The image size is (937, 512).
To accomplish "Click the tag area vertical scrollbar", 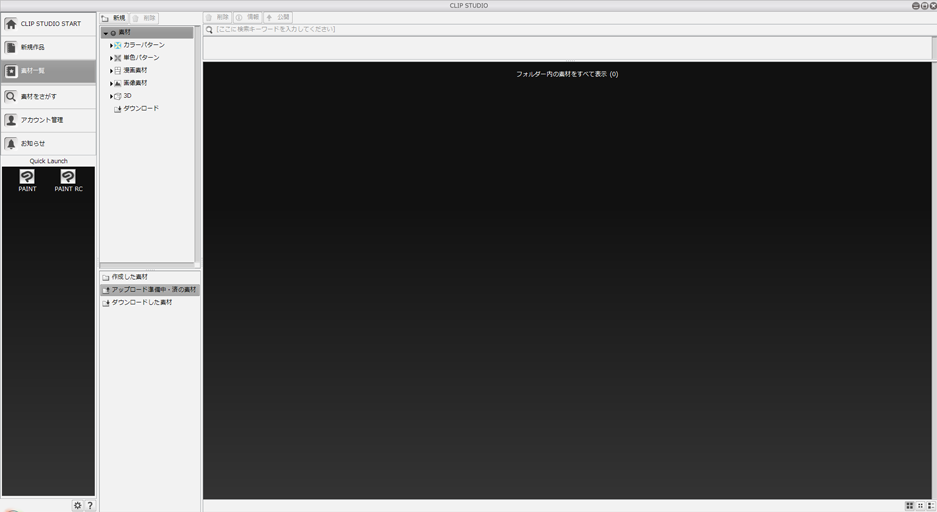I will (934, 48).
